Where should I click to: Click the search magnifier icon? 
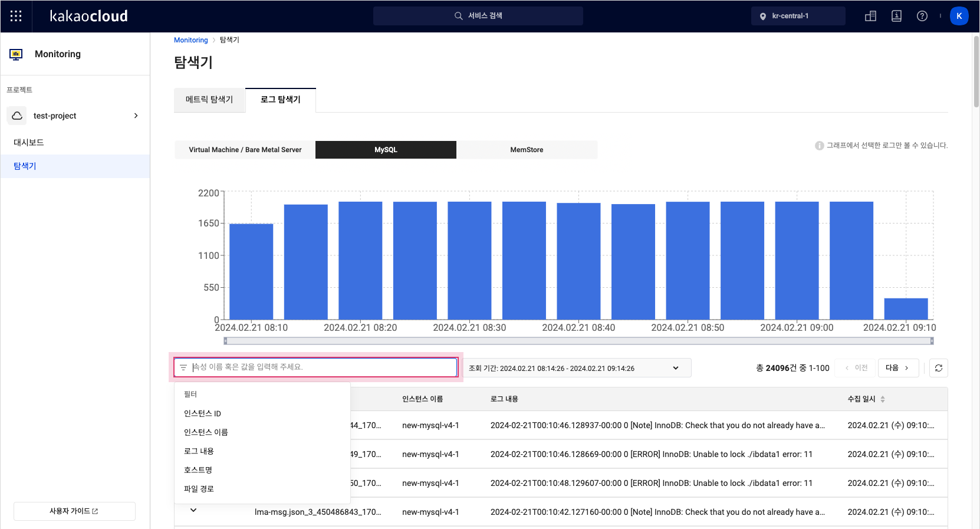pyautogui.click(x=458, y=16)
